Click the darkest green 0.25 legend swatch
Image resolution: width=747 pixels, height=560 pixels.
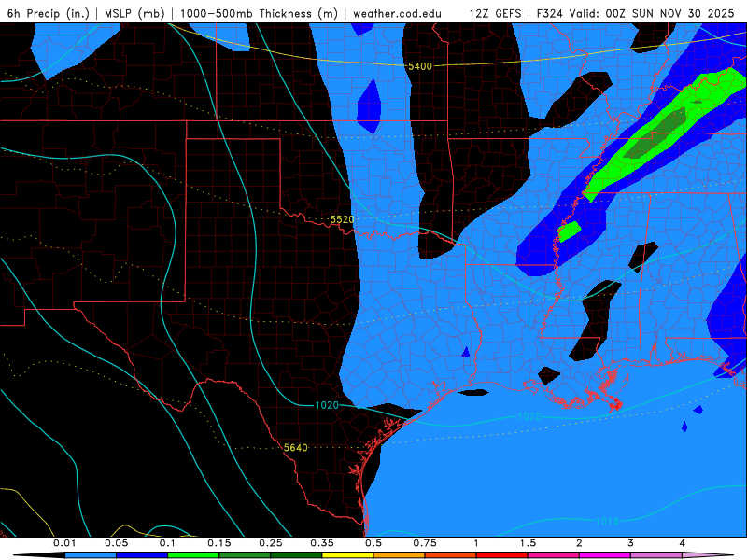pos(296,555)
